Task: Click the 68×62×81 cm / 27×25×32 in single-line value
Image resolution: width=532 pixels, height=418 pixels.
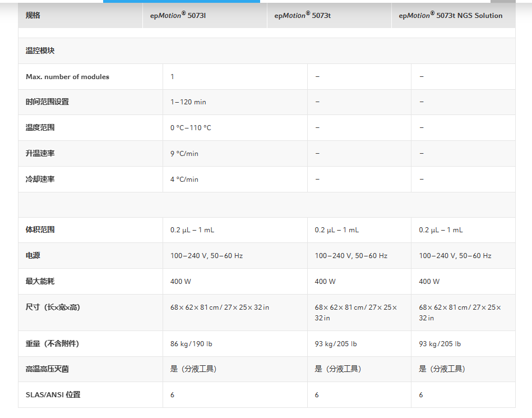Action: [220, 307]
